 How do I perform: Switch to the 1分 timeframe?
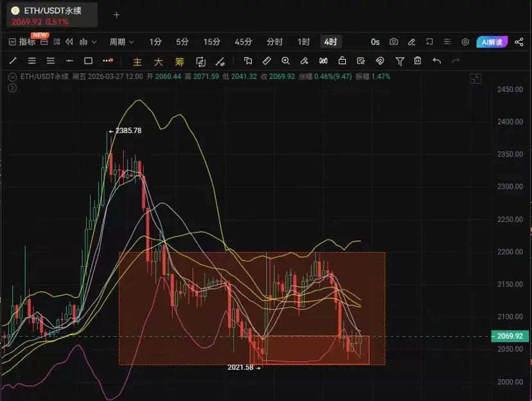pos(155,42)
